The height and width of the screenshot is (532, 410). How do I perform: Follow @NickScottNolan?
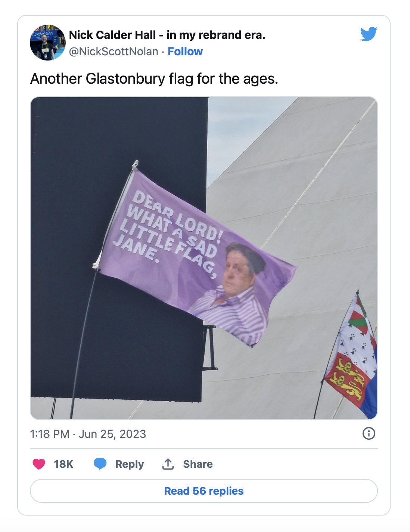point(185,51)
